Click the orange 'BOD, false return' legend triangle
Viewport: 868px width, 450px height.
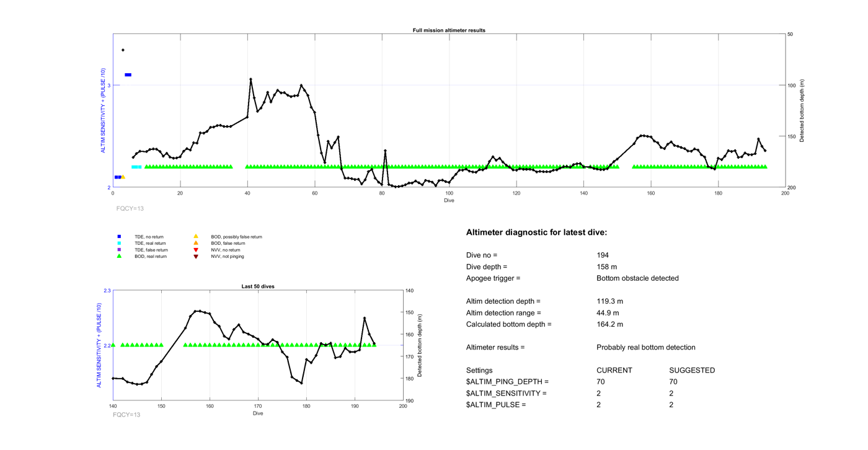pos(196,243)
